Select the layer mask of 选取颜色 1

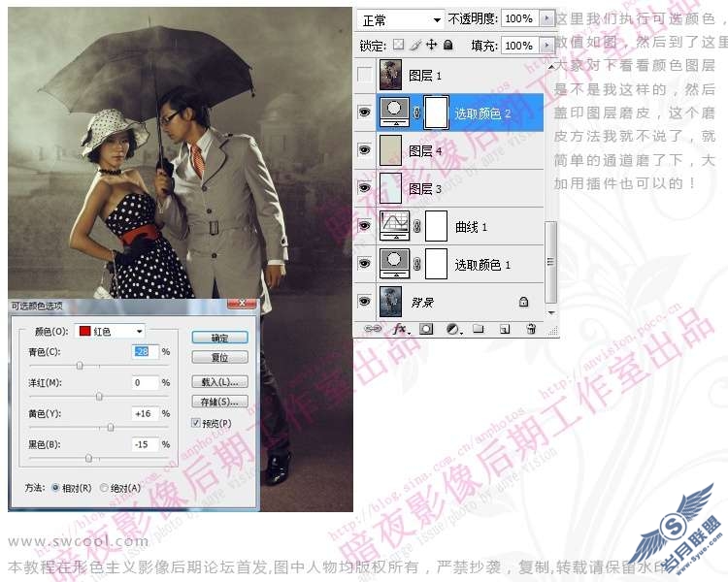pyautogui.click(x=437, y=264)
